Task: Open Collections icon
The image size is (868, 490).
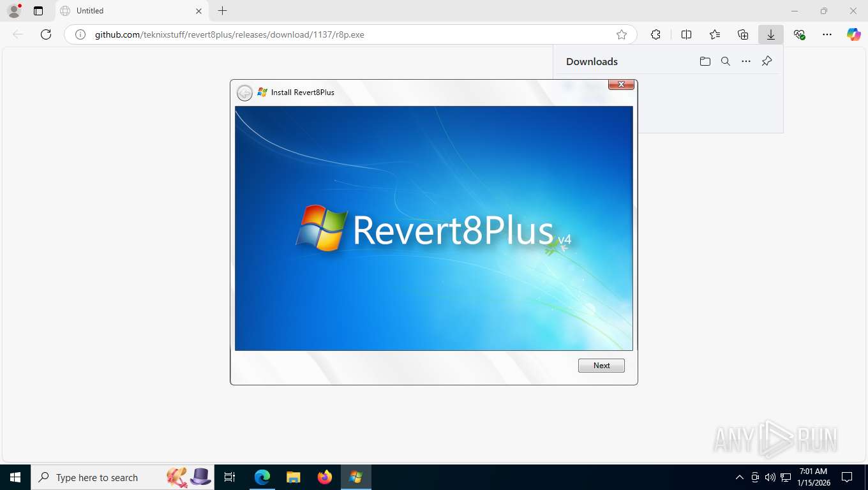Action: 743,34
